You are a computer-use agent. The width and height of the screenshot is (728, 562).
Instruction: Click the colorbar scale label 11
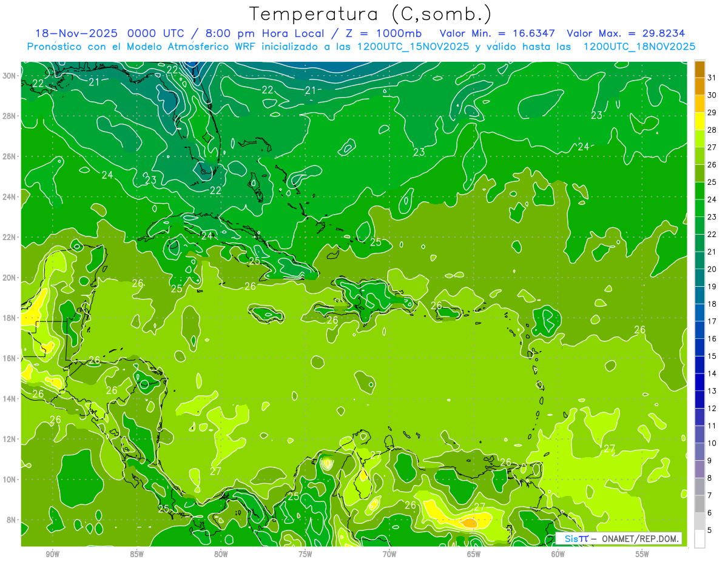(712, 426)
